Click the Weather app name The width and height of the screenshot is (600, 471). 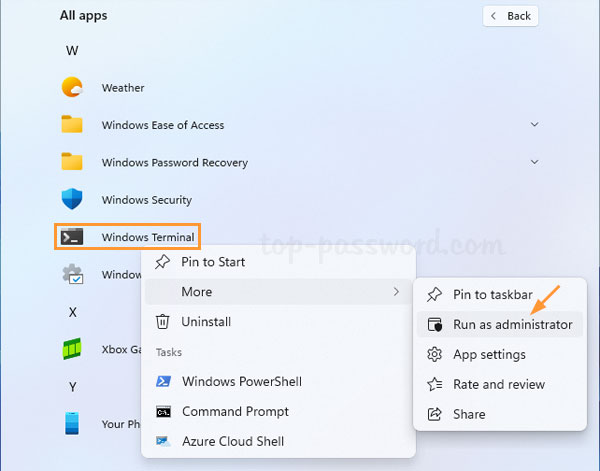[x=123, y=88]
